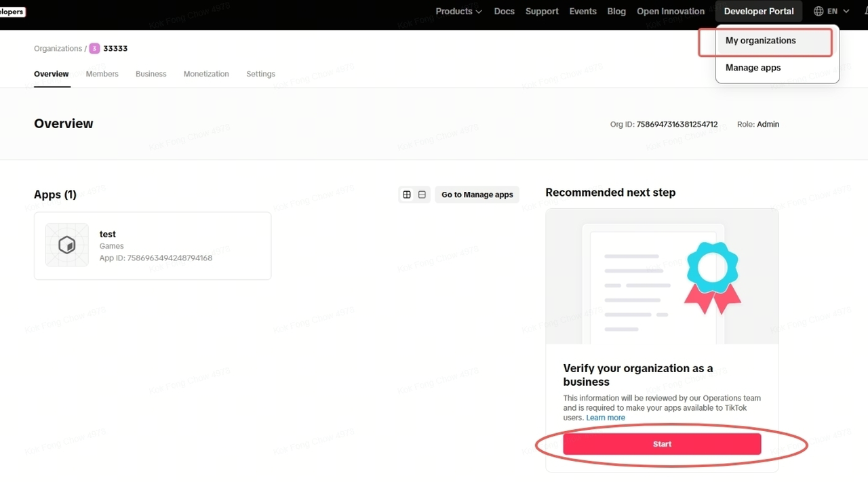The height and width of the screenshot is (482, 868).
Task: Click the purple 33333 organization badge
Action: point(94,49)
